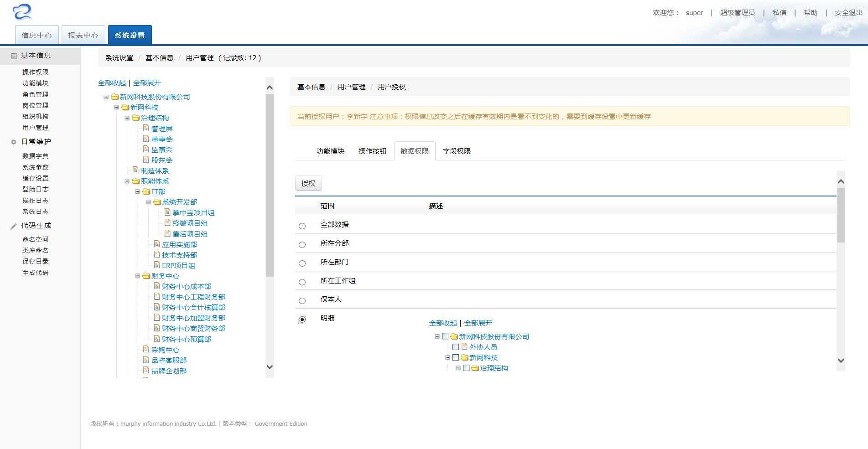868x449 pixels.
Task: Select the 全部数据 radio button
Action: coord(302,226)
